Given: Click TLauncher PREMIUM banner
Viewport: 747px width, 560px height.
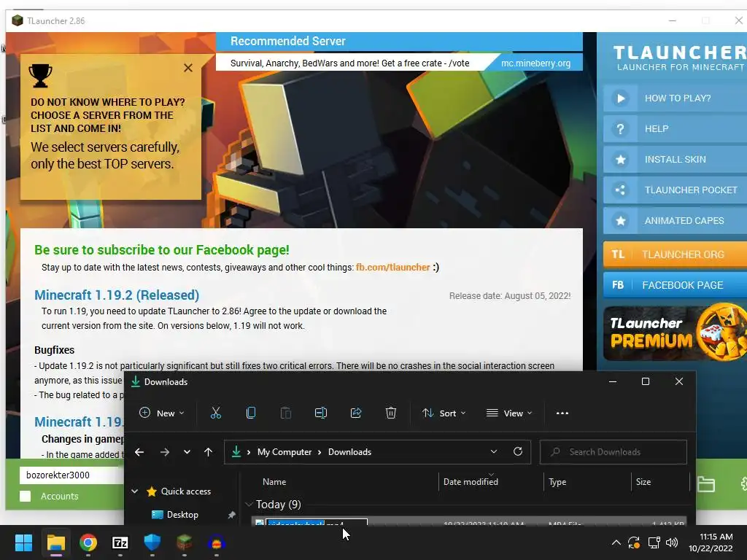Looking at the screenshot, I should pos(675,332).
